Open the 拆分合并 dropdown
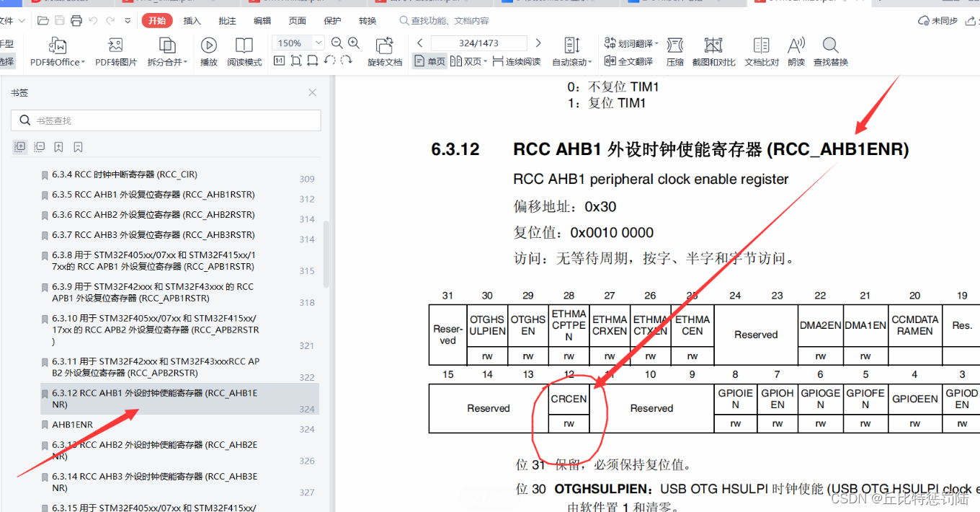This screenshot has width=980, height=512. click(x=167, y=52)
